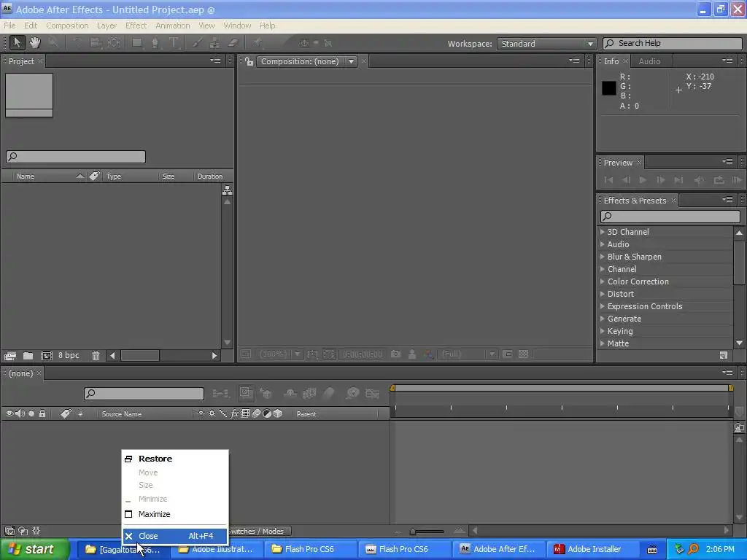747x560 pixels.
Task: Toggle Loop option in Preview panel
Action: coord(719,180)
